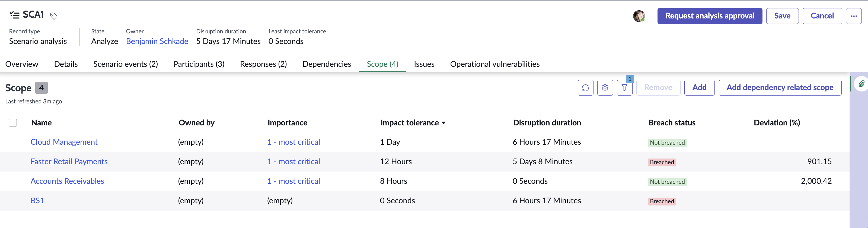This screenshot has width=868, height=228.
Task: Click the 1 Day impact tolerance cell
Action: [x=390, y=142]
